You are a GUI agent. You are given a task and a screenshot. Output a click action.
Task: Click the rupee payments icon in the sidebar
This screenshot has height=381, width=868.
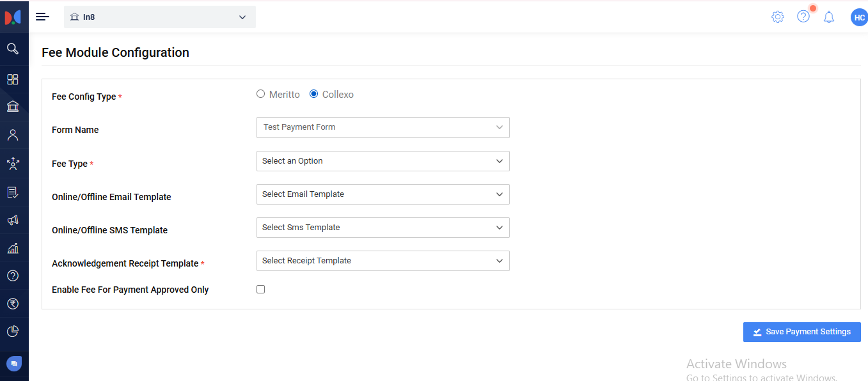(13, 304)
